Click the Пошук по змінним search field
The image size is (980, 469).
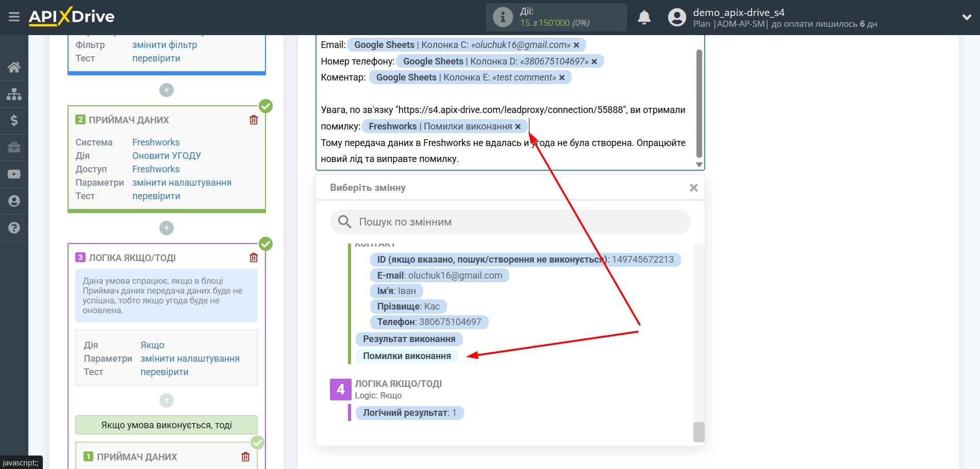(510, 222)
